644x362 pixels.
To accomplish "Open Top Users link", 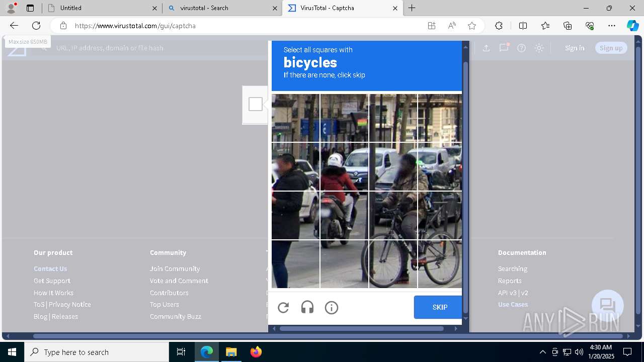I will (165, 304).
